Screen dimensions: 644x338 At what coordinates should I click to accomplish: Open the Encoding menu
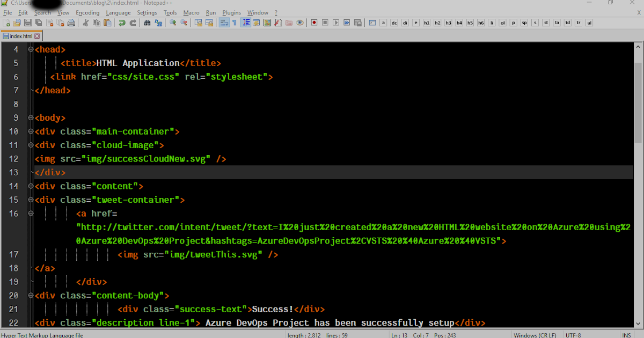[x=87, y=12]
